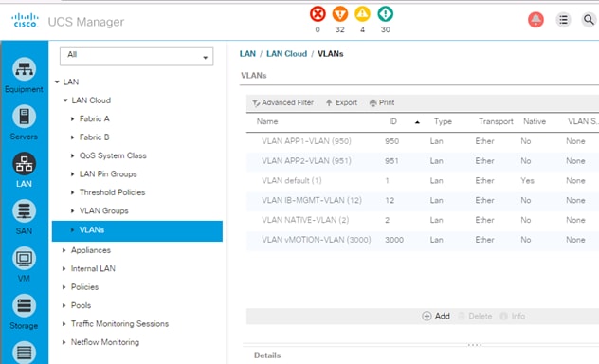
Task: Click the LAN breadcrumb link
Action: (247, 54)
